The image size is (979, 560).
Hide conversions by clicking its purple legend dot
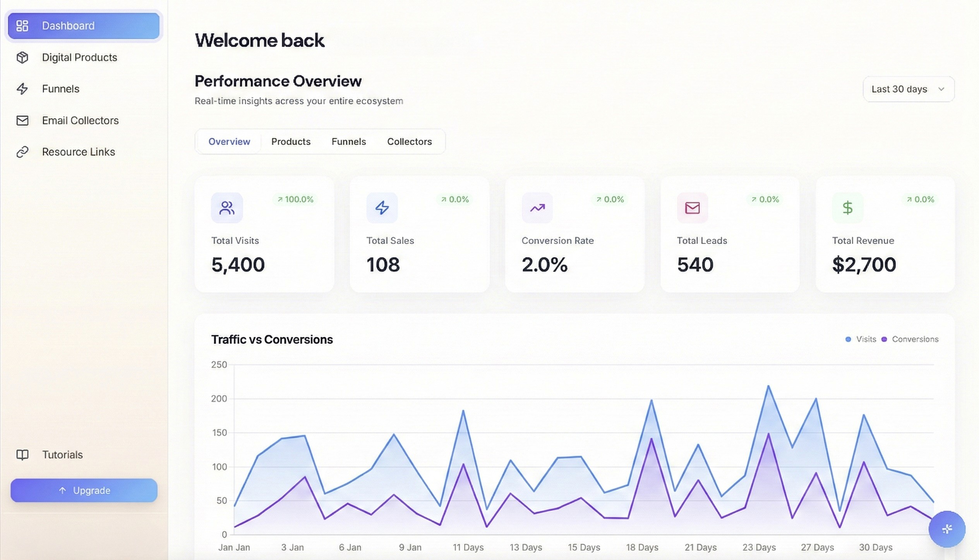(884, 339)
